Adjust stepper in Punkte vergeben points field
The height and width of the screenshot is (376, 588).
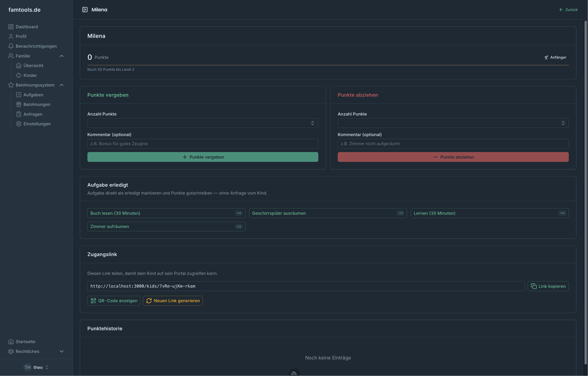(x=312, y=123)
